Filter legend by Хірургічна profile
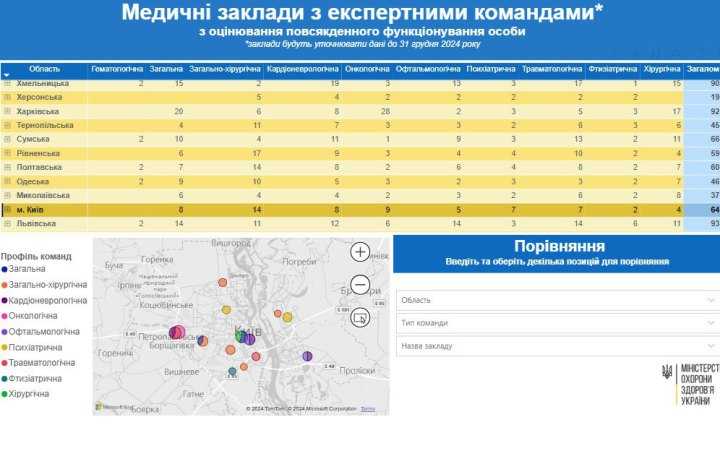This screenshot has width=720, height=450. [x=25, y=394]
